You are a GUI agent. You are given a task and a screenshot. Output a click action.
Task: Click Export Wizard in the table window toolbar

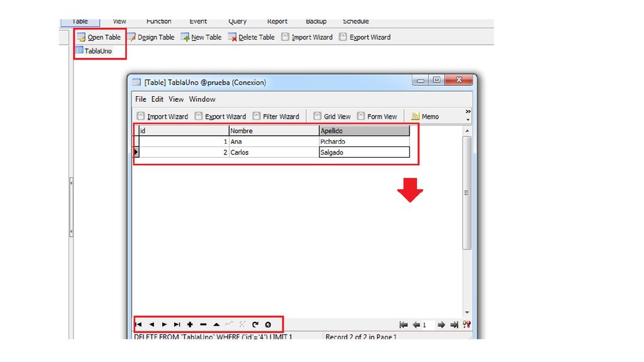221,116
